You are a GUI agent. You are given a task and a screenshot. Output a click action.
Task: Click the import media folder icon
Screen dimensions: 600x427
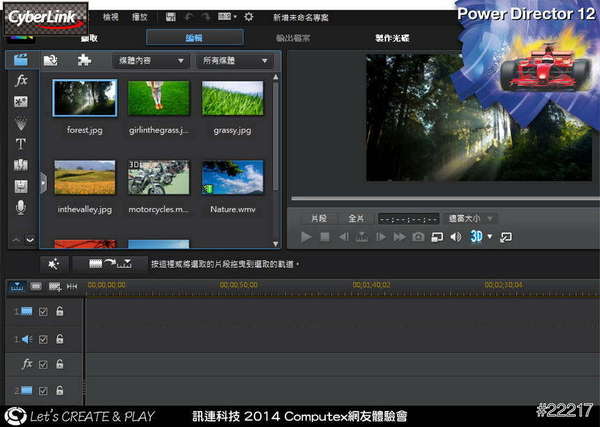coord(49,60)
